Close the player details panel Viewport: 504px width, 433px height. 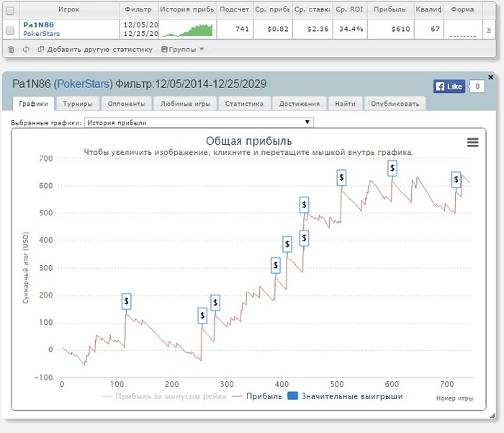click(x=490, y=77)
